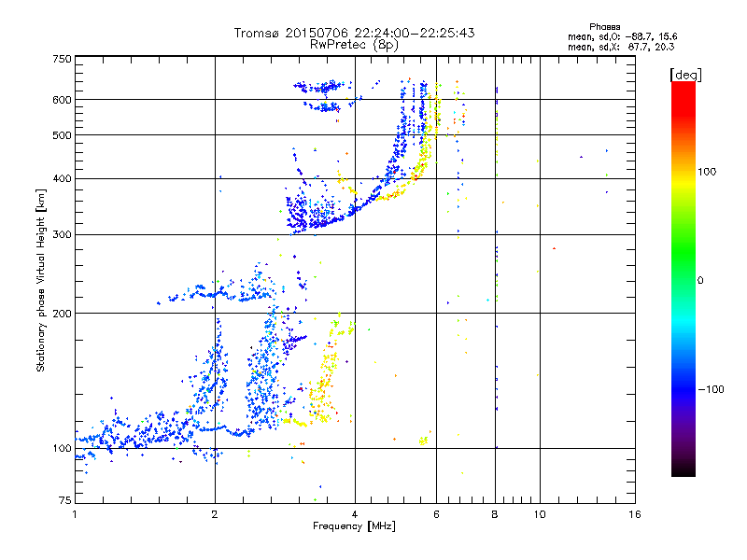Screen dimensions: 747x560
Task: Click y-axis tick label '500'
Action: (63, 135)
